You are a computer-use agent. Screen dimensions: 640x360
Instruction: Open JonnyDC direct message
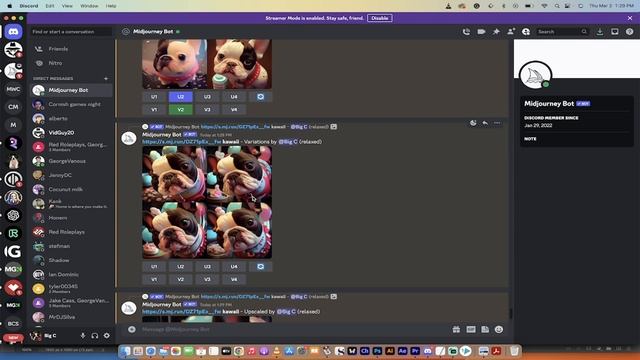point(71,175)
